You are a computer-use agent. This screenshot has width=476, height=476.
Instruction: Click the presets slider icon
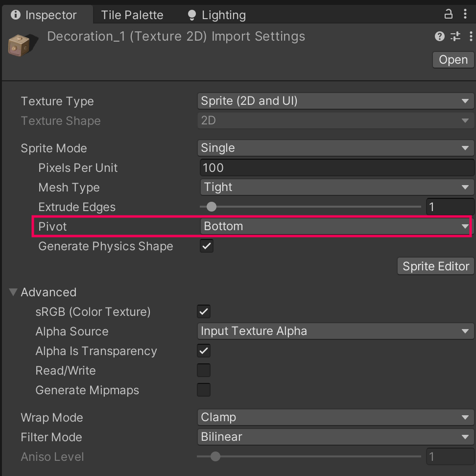point(455,36)
